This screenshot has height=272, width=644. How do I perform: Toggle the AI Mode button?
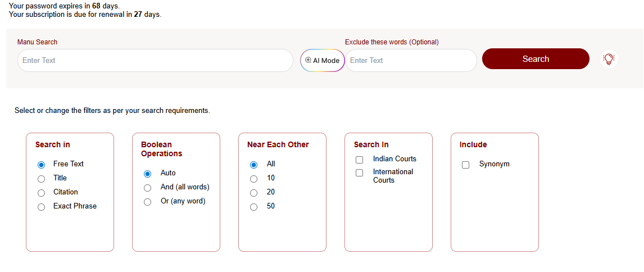pyautogui.click(x=323, y=61)
